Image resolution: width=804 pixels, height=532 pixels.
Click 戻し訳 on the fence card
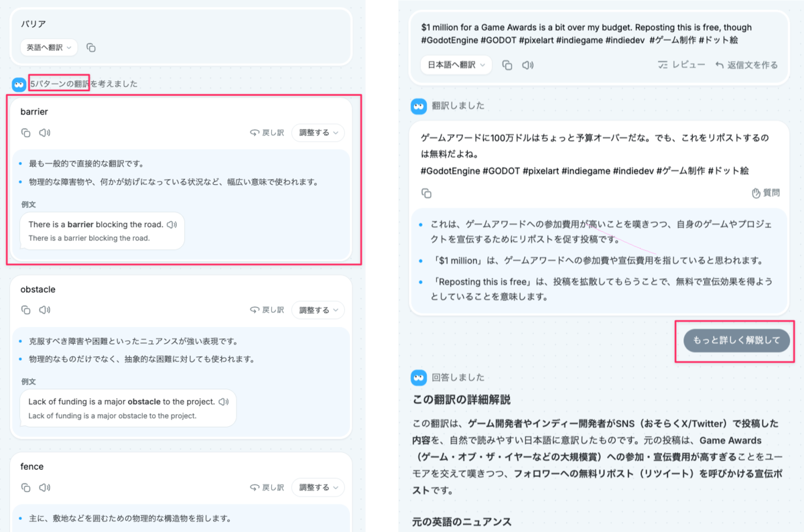267,487
